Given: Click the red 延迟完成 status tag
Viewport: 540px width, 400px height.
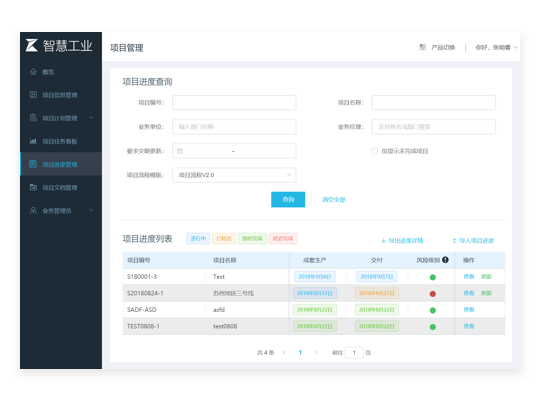Looking at the screenshot, I should coord(283,238).
